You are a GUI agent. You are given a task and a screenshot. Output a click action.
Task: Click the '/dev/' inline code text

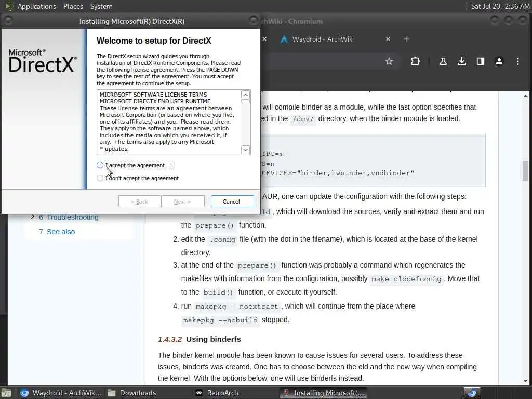point(303,119)
